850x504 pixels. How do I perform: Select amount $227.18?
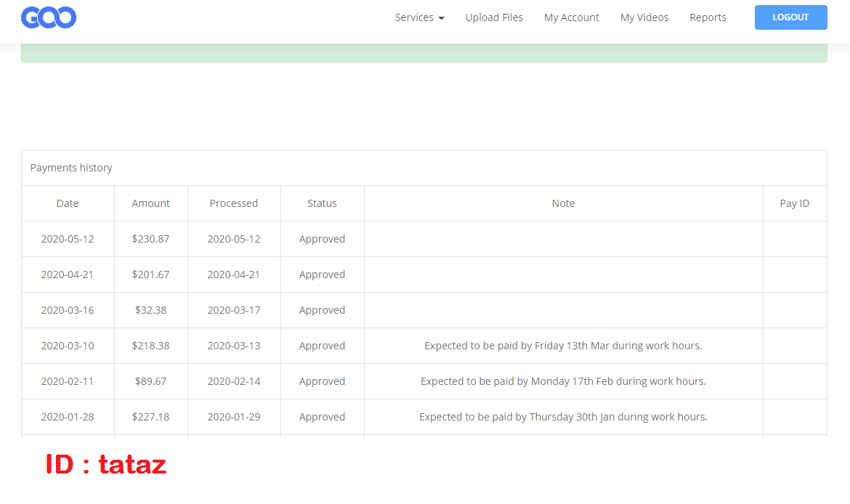point(150,417)
